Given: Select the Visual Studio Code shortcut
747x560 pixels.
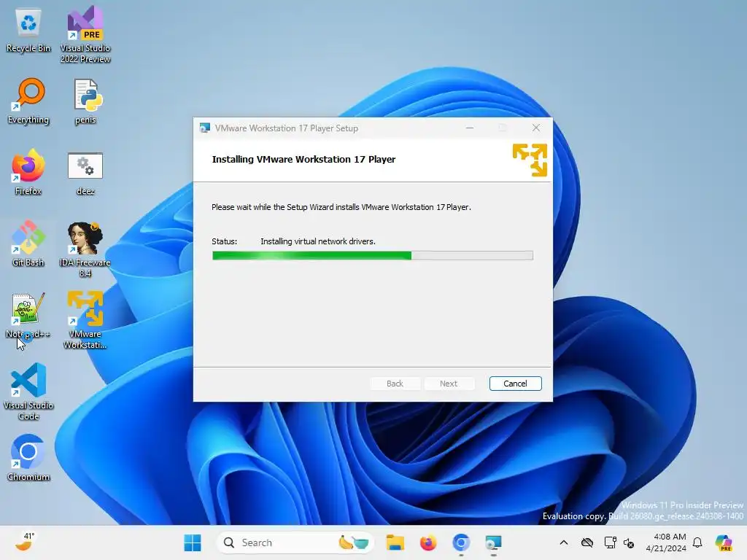Looking at the screenshot, I should [28, 392].
